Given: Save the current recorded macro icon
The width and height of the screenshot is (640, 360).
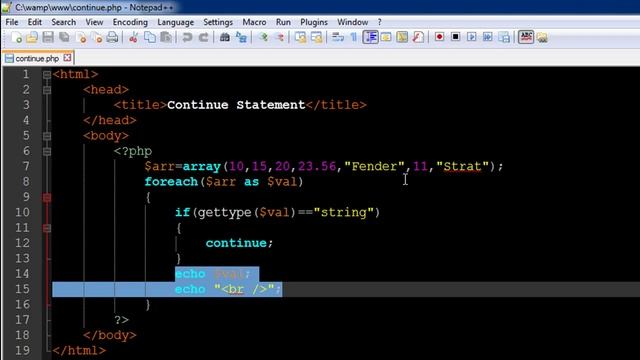Looking at the screenshot, I should tap(504, 37).
